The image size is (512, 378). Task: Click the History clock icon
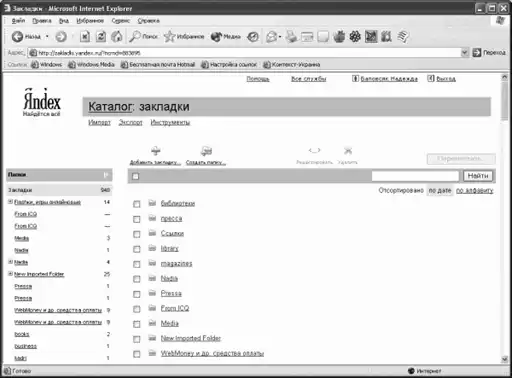[x=253, y=37]
